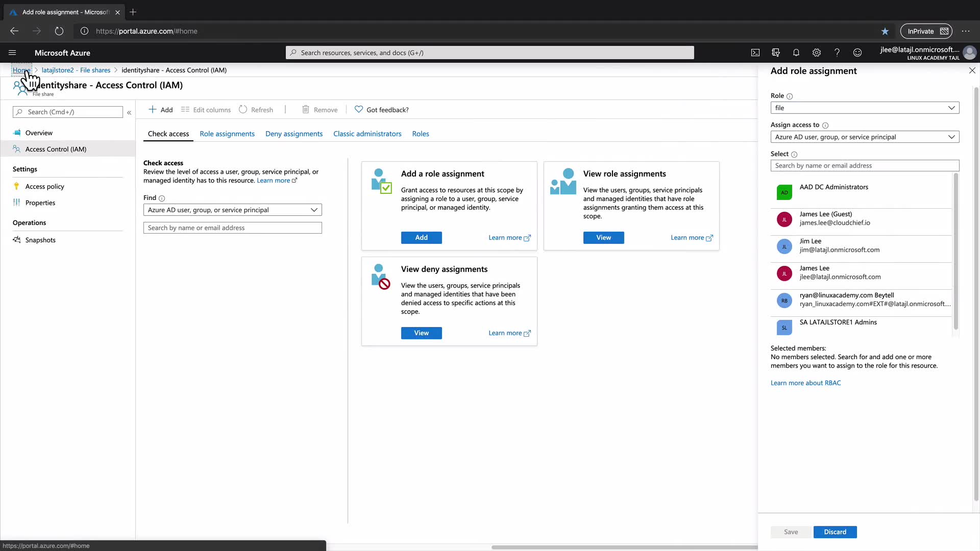Open the Find type dropdown
This screenshot has height=551, width=980.
point(232,210)
